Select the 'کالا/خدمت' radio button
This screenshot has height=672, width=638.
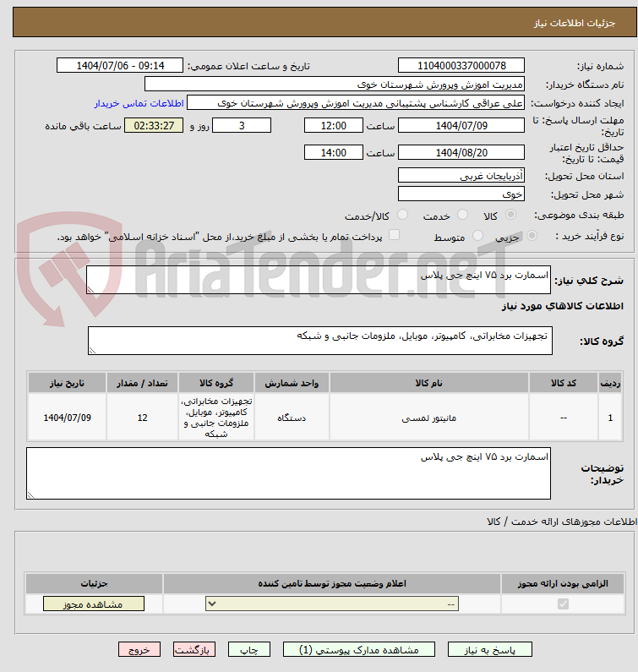pyautogui.click(x=402, y=215)
